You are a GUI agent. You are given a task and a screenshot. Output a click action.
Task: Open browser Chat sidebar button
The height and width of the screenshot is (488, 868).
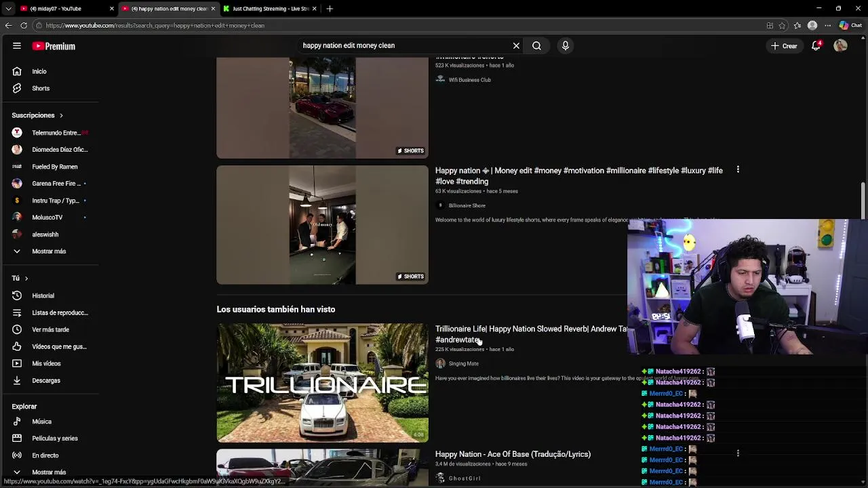coord(850,26)
